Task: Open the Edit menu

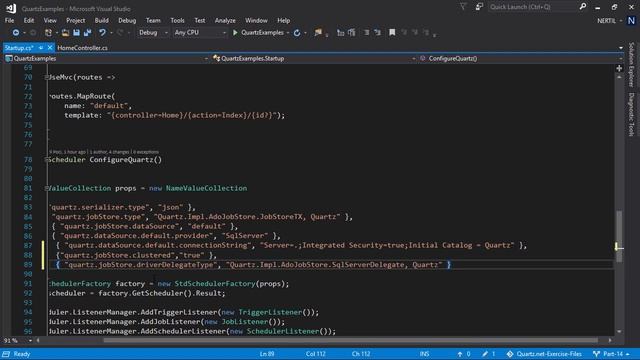Action: pyautogui.click(x=29, y=20)
